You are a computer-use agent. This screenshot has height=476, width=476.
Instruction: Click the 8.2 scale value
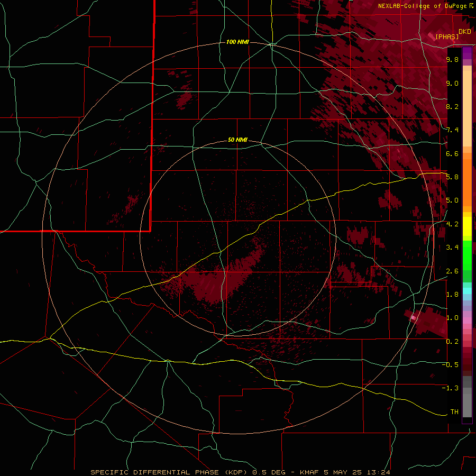pyautogui.click(x=452, y=106)
